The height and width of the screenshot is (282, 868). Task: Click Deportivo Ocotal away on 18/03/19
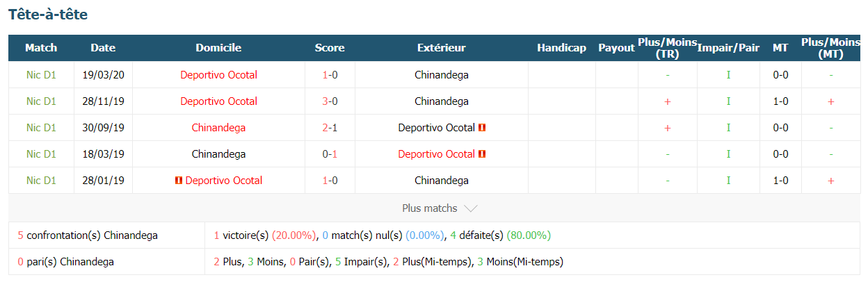tap(436, 154)
